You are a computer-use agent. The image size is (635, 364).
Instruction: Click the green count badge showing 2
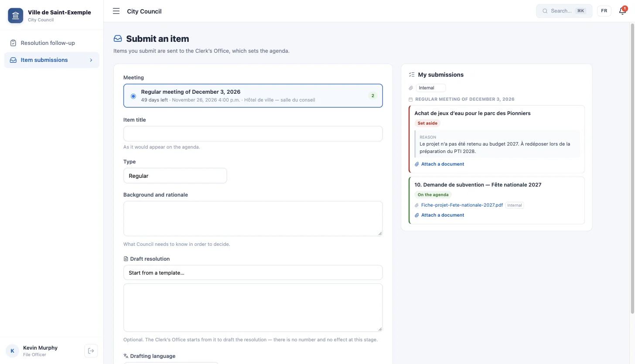372,96
